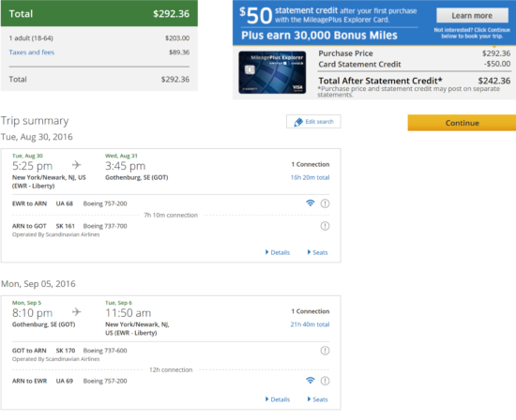Click the Wi-Fi icon for flight UA 69
This screenshot has width=516, height=420.
click(311, 381)
